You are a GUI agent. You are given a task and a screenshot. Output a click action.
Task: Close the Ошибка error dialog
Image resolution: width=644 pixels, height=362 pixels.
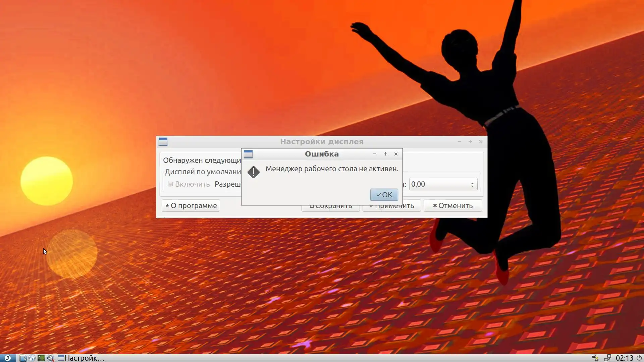pyautogui.click(x=396, y=154)
